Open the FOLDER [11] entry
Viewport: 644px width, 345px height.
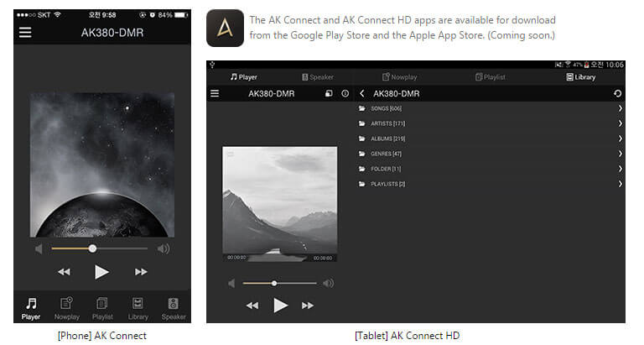pos(491,169)
